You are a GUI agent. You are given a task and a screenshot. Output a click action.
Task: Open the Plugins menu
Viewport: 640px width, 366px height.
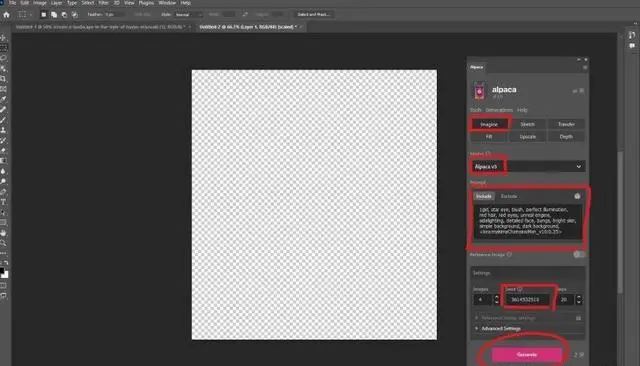coord(146,3)
